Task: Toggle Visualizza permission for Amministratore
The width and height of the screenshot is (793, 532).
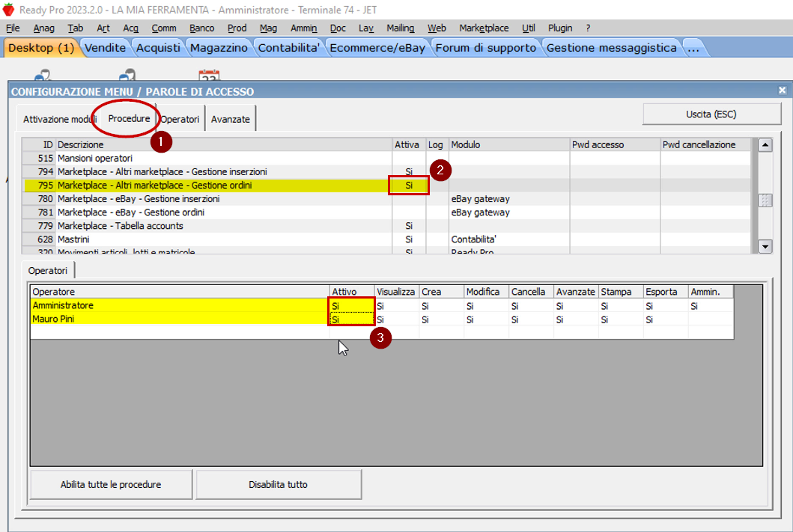Action: click(x=397, y=306)
